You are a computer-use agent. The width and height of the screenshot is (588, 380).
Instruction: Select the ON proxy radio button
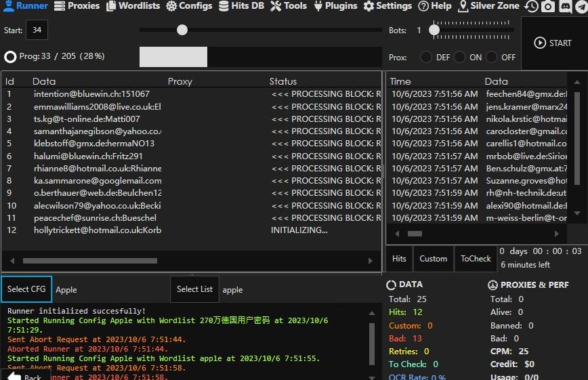click(x=459, y=58)
